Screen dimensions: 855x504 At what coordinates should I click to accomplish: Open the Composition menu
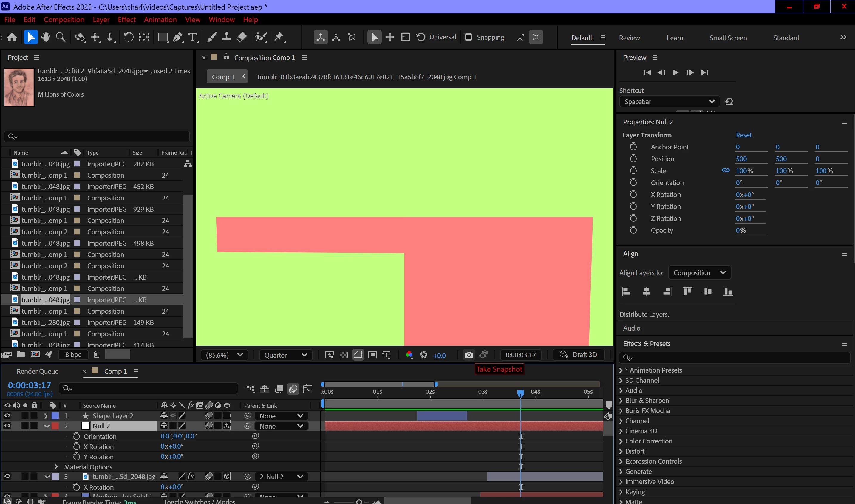[x=64, y=20]
